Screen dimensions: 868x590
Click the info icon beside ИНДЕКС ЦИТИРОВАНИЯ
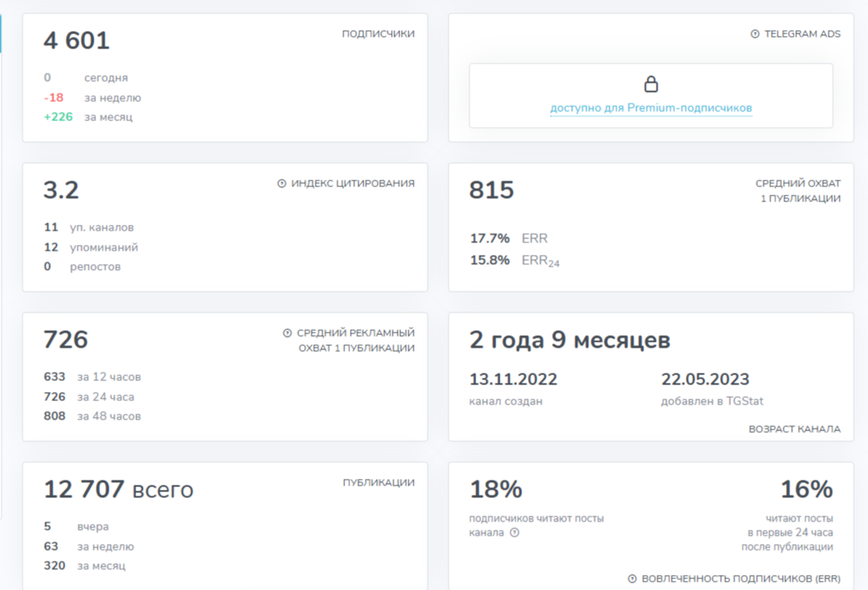click(x=282, y=184)
